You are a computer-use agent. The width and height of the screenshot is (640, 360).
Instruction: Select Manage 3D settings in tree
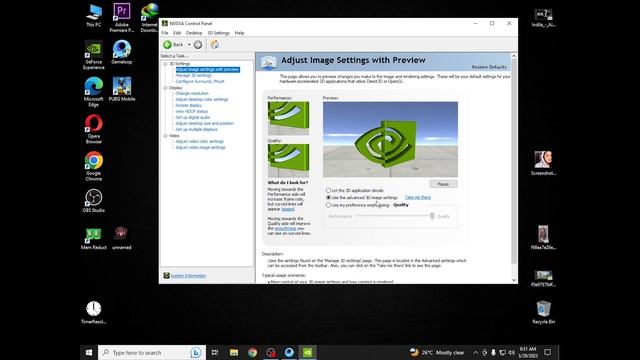pos(193,76)
